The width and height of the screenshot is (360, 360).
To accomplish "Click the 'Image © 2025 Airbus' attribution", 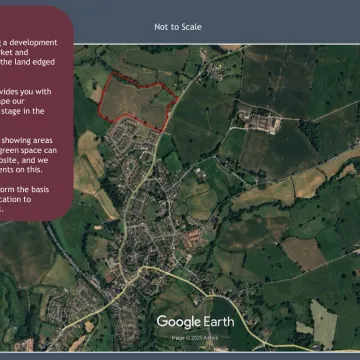I will click(195, 338).
